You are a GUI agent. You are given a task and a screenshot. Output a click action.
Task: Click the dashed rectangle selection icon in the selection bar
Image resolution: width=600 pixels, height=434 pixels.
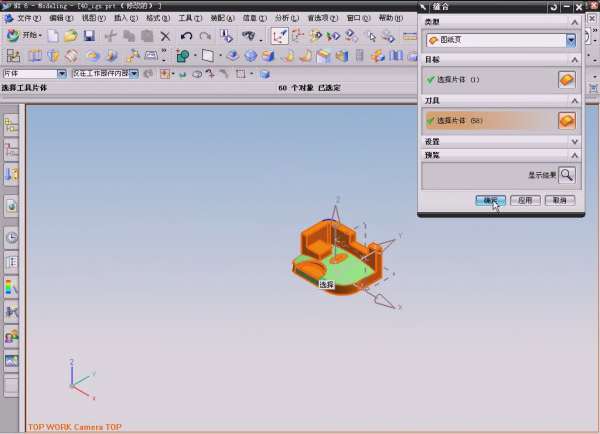pyautogui.click(x=241, y=74)
